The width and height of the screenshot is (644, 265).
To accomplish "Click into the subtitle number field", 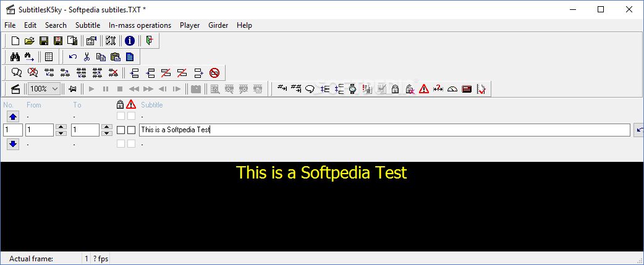I will pyautogui.click(x=13, y=130).
